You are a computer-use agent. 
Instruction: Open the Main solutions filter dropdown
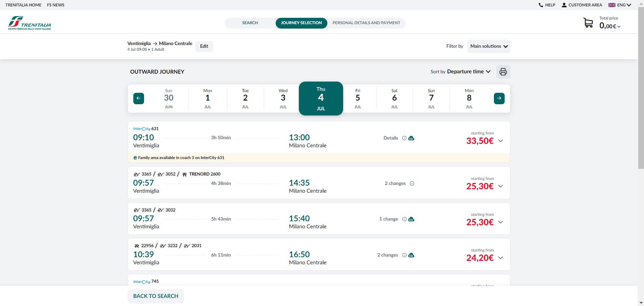(489, 46)
